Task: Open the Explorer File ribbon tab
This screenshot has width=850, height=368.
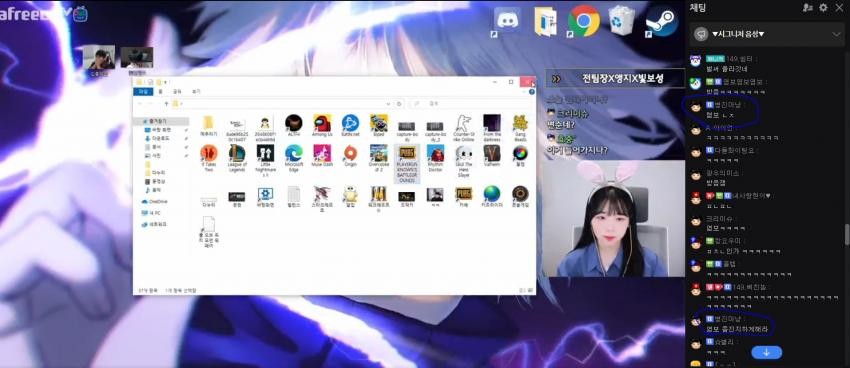Action: pos(143,92)
